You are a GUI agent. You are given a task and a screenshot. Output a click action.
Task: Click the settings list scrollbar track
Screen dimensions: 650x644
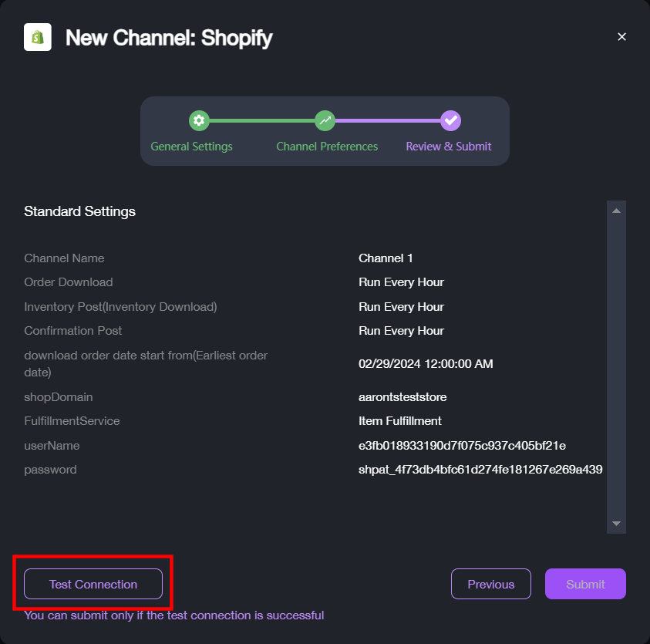(616, 367)
